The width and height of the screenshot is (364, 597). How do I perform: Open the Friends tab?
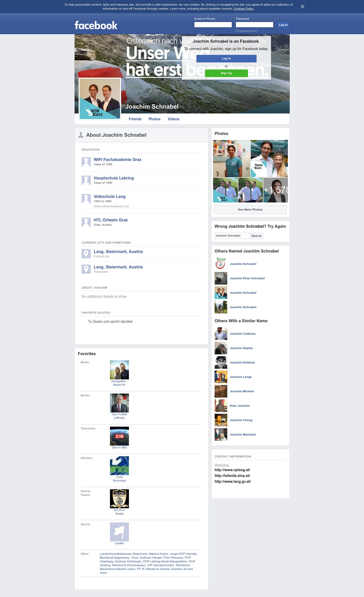pyautogui.click(x=135, y=119)
